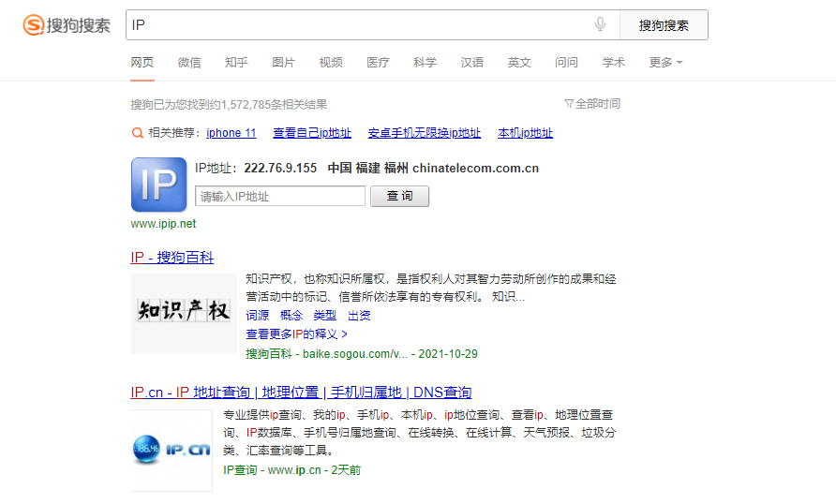Open the 查看自己ip地址 suggestion
The image size is (836, 504).
coord(312,133)
